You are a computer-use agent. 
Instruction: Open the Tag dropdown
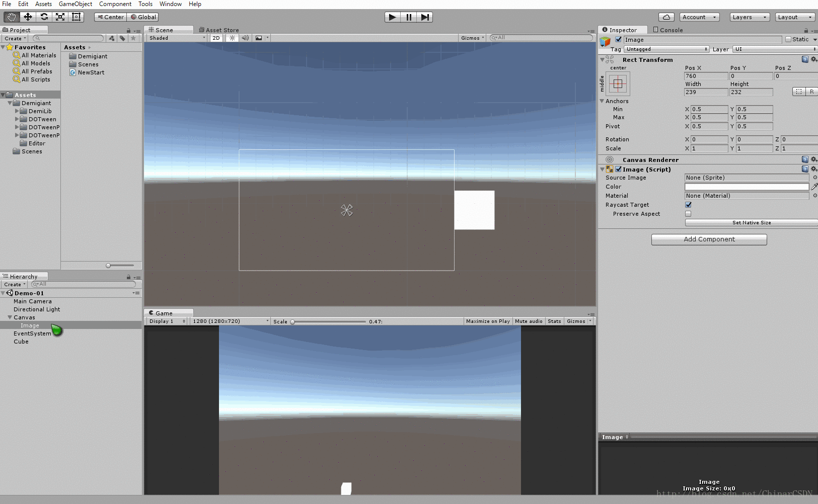point(667,49)
